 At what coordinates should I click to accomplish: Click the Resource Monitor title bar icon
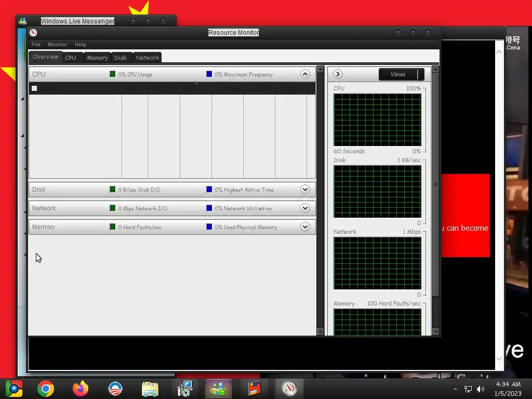click(33, 33)
